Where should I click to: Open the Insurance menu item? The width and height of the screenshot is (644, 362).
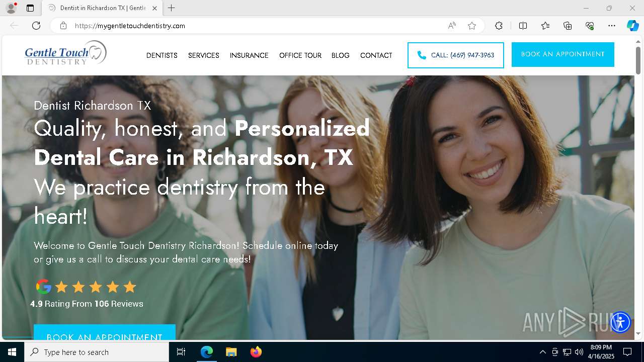[249, 55]
